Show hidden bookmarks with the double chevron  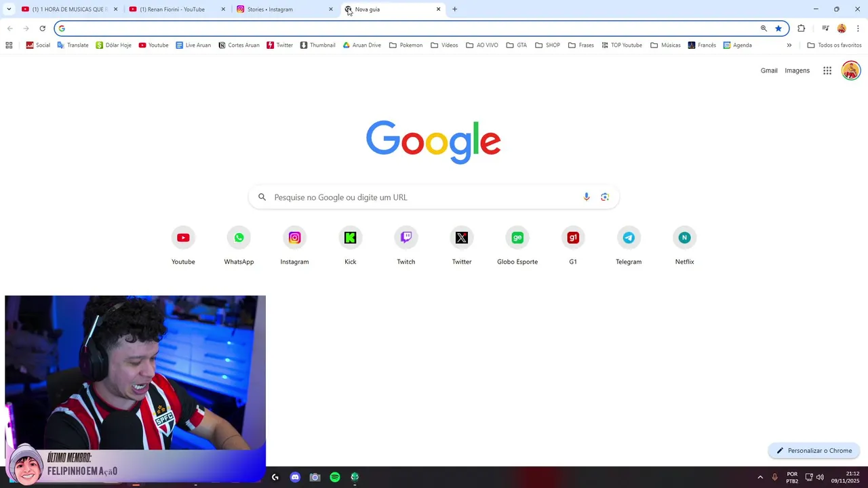pyautogui.click(x=789, y=45)
